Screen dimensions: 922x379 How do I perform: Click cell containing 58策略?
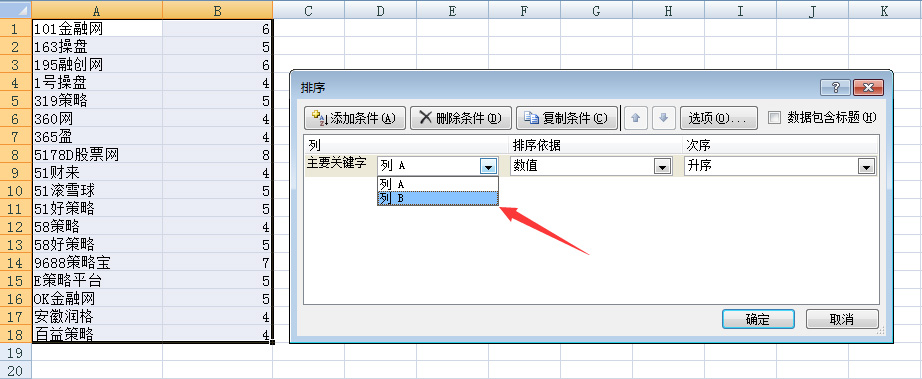pyautogui.click(x=97, y=227)
